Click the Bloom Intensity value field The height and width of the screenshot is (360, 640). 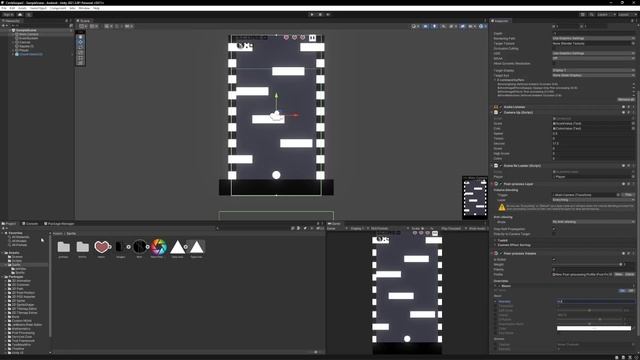pos(596,302)
